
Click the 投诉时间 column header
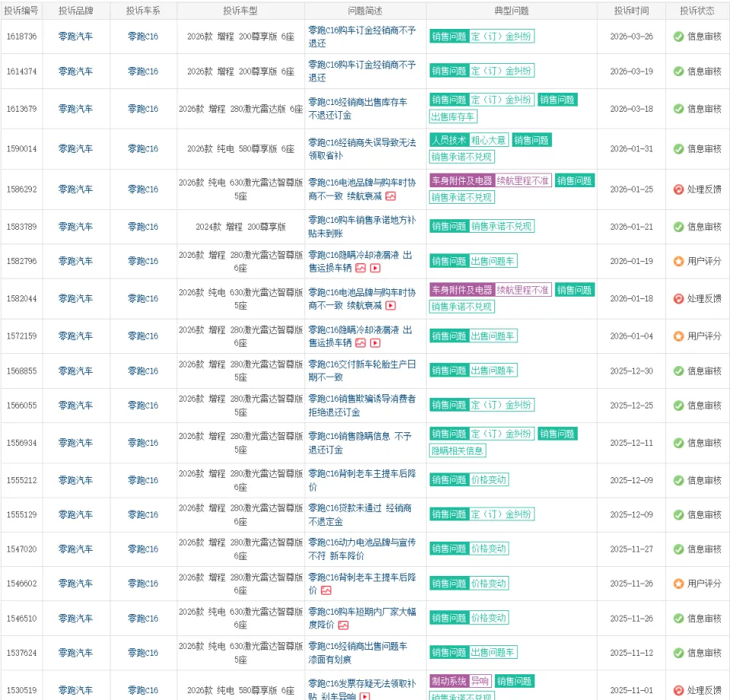click(x=633, y=11)
